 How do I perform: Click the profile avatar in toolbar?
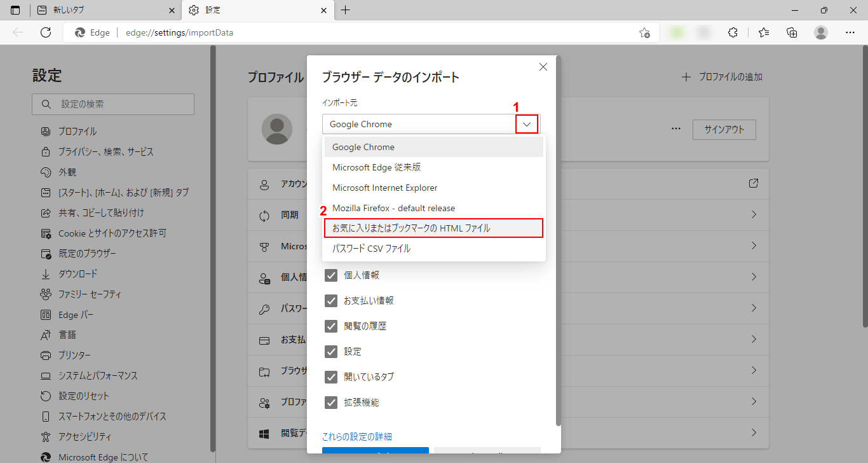[x=821, y=32]
